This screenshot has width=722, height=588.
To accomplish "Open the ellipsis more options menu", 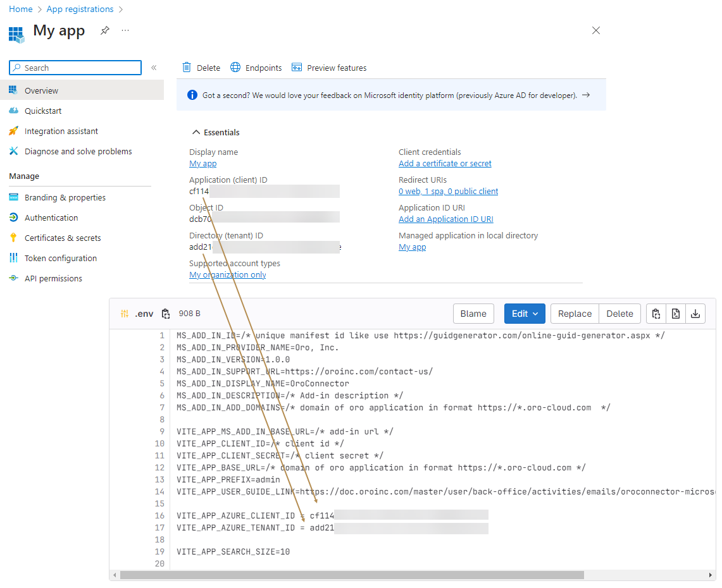I will [x=125, y=30].
